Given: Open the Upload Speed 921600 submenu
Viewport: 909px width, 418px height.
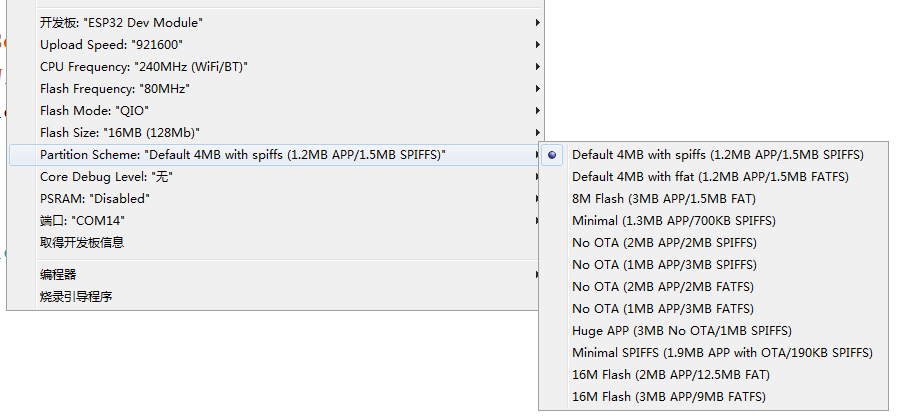Looking at the screenshot, I should coord(276,45).
